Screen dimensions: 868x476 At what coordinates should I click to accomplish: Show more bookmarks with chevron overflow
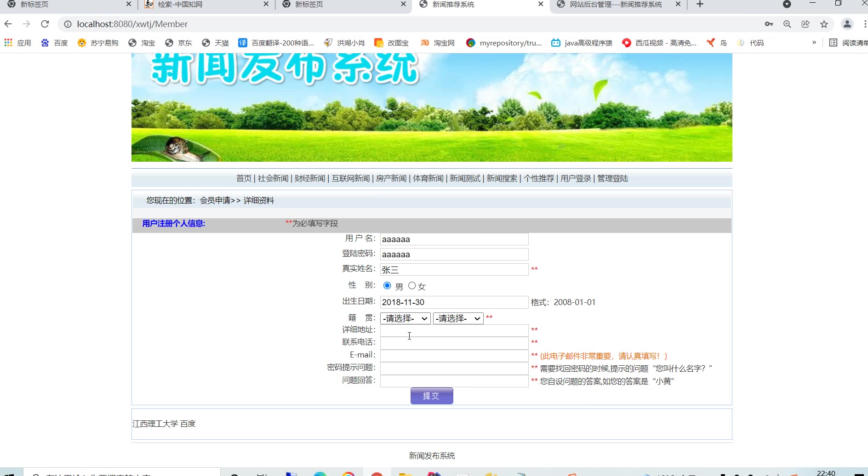814,43
